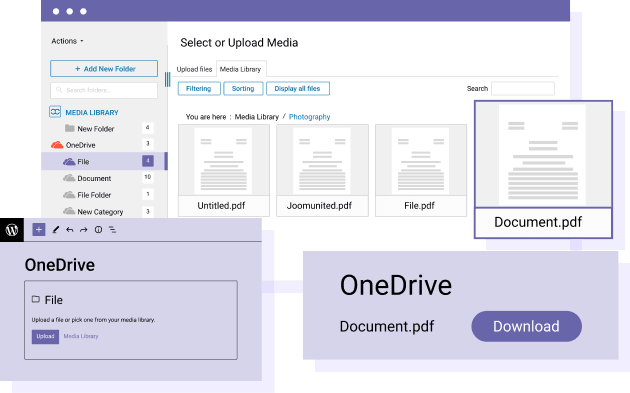Switch to the Media Library tab
Screen dimensions: 630x393
click(241, 69)
